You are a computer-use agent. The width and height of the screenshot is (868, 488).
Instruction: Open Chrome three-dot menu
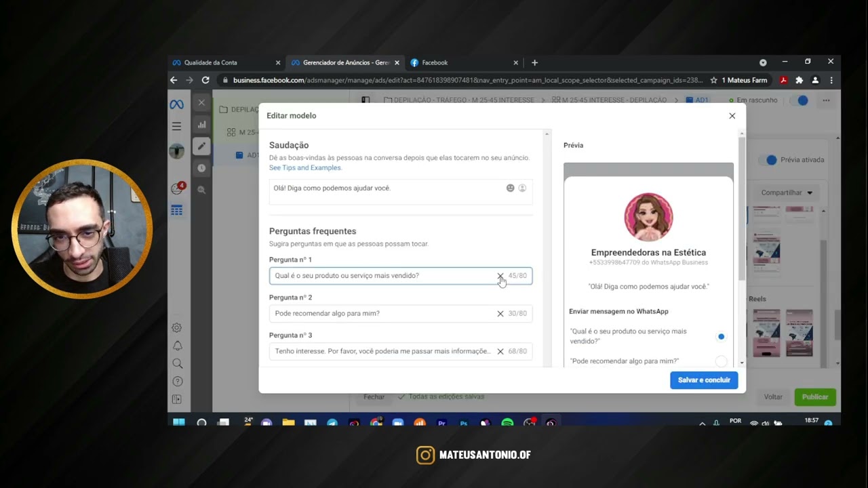click(831, 80)
